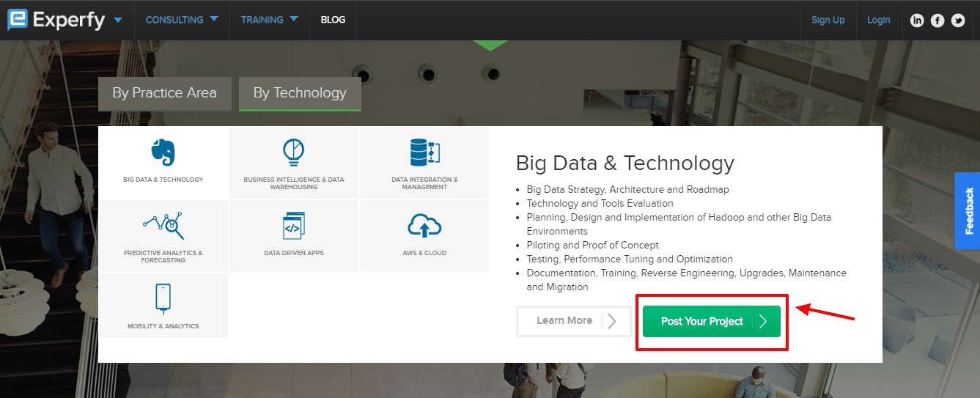This screenshot has height=398, width=980.
Task: Click the Documentation, Training, Reverse Engineering bullet
Action: pyautogui.click(x=686, y=280)
